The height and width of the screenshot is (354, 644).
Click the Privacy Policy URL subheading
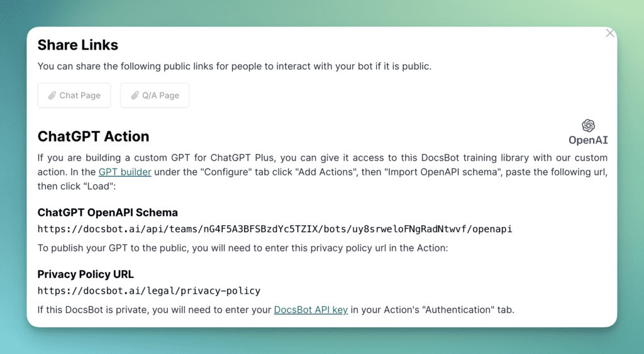point(86,274)
